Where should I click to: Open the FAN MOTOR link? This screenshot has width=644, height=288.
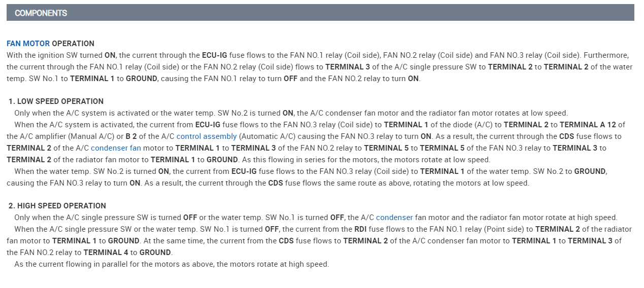(28, 44)
